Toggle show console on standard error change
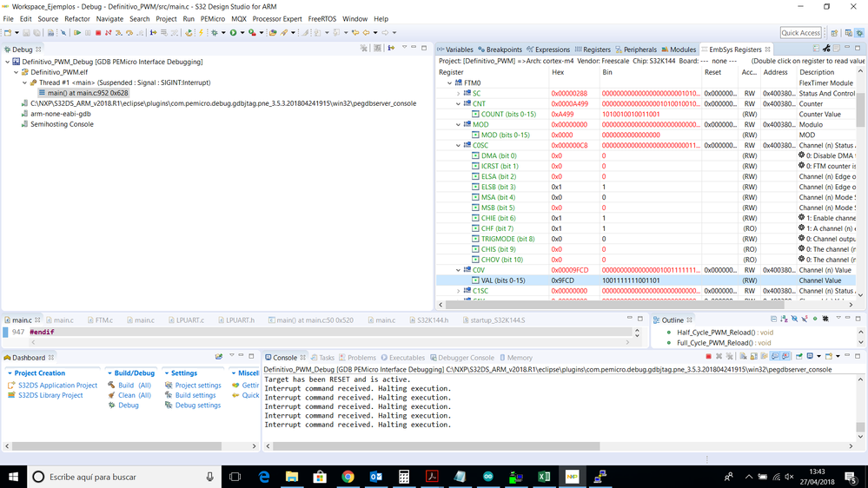Viewport: 868px width, 488px height. [x=785, y=356]
